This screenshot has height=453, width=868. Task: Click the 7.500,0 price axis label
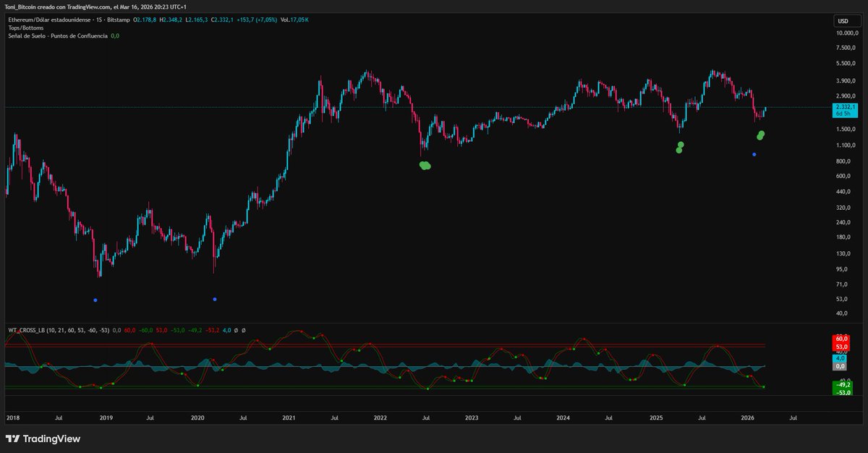point(846,48)
